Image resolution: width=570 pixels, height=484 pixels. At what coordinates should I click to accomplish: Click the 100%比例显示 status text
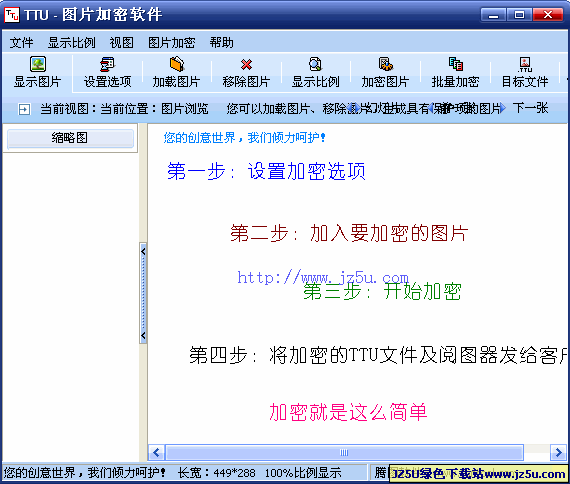coord(303,473)
